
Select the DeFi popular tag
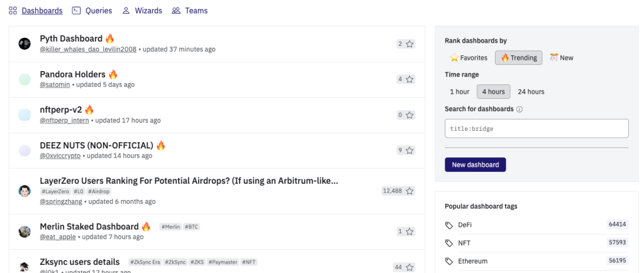tap(465, 225)
